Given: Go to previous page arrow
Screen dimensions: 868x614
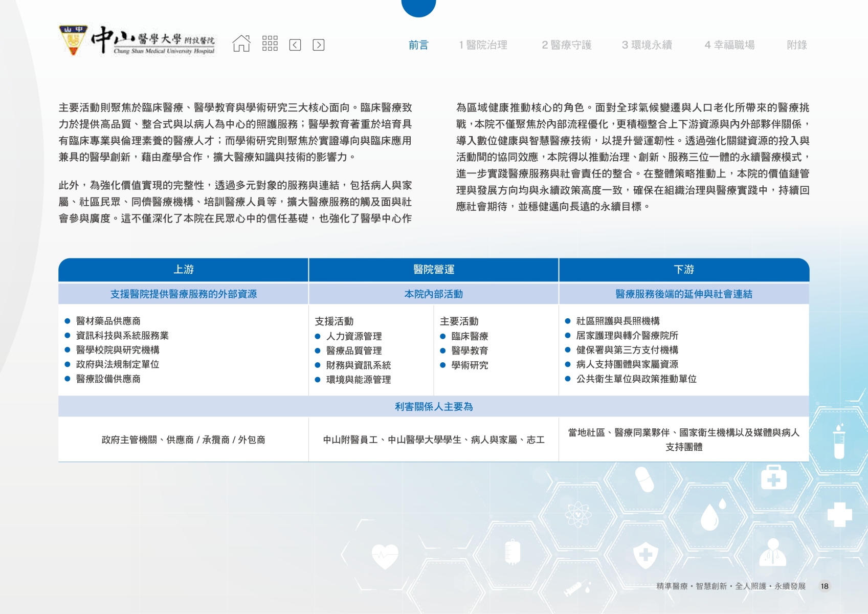Looking at the screenshot, I should click(295, 45).
